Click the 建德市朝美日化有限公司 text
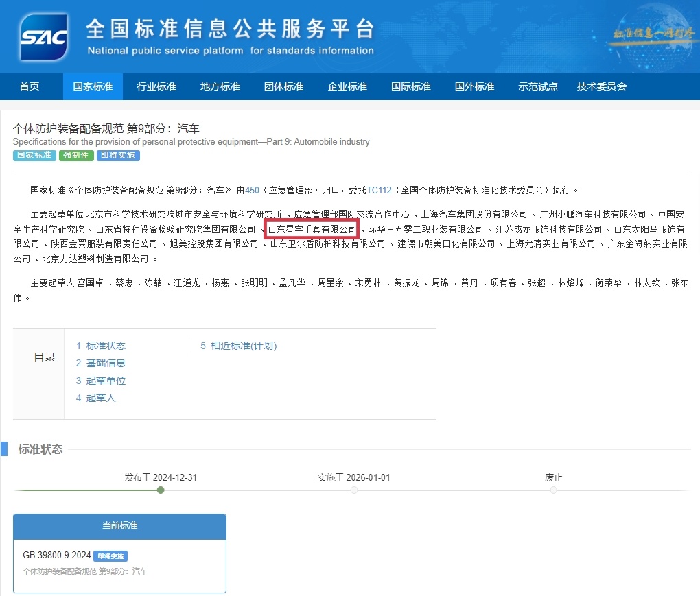The width and height of the screenshot is (700, 596). click(446, 244)
